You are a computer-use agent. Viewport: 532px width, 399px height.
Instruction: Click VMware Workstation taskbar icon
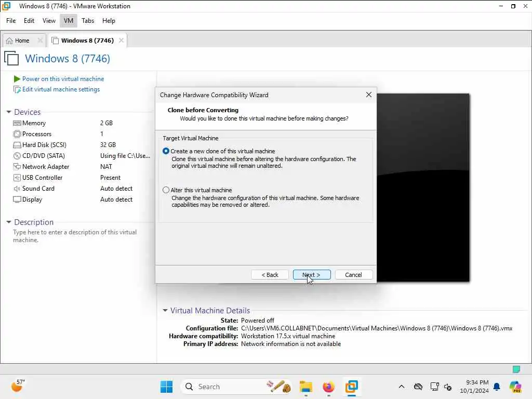click(352, 387)
